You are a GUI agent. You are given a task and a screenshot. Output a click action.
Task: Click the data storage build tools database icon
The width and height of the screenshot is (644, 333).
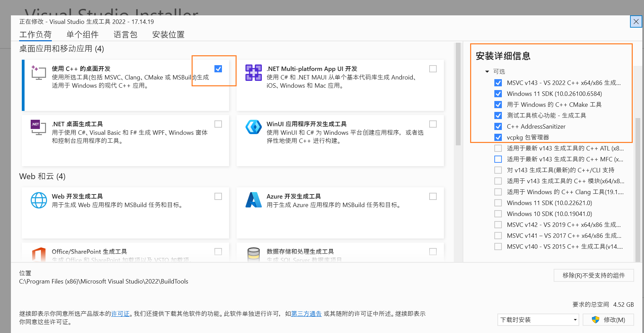tap(253, 255)
